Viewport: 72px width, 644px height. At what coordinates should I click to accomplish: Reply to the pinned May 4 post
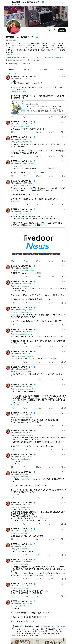12,117
